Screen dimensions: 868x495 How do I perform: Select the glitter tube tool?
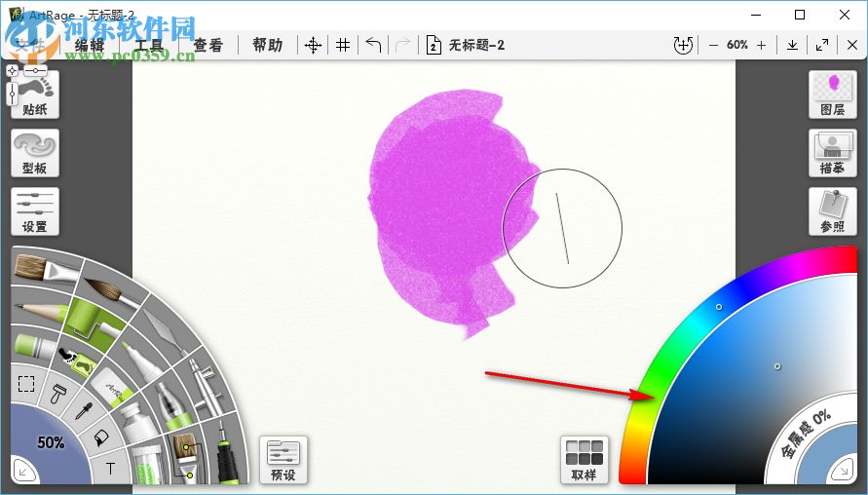(147, 463)
